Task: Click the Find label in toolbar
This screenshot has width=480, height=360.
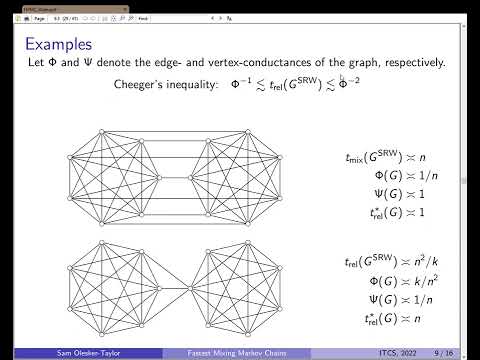Action: click(143, 19)
